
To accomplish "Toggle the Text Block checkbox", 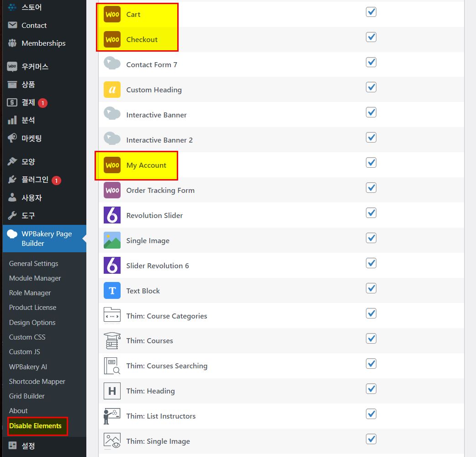I will (371, 288).
